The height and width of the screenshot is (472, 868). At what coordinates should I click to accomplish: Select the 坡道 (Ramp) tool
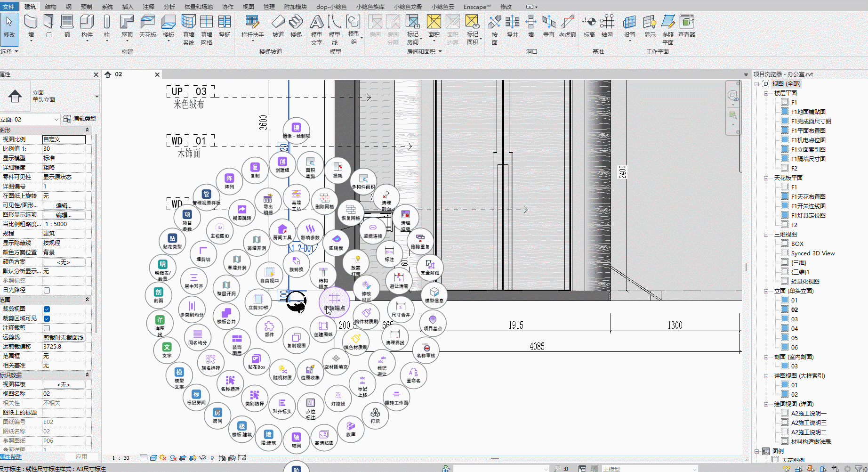(278, 26)
